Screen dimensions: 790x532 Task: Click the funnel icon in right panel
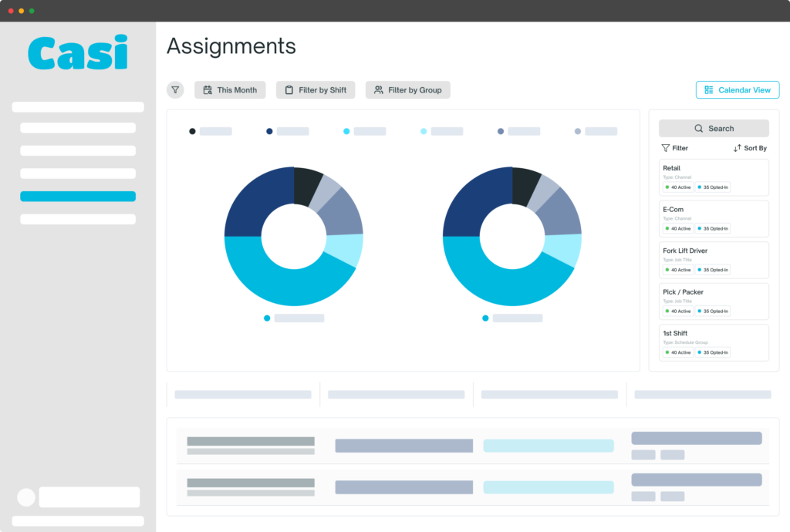(665, 148)
